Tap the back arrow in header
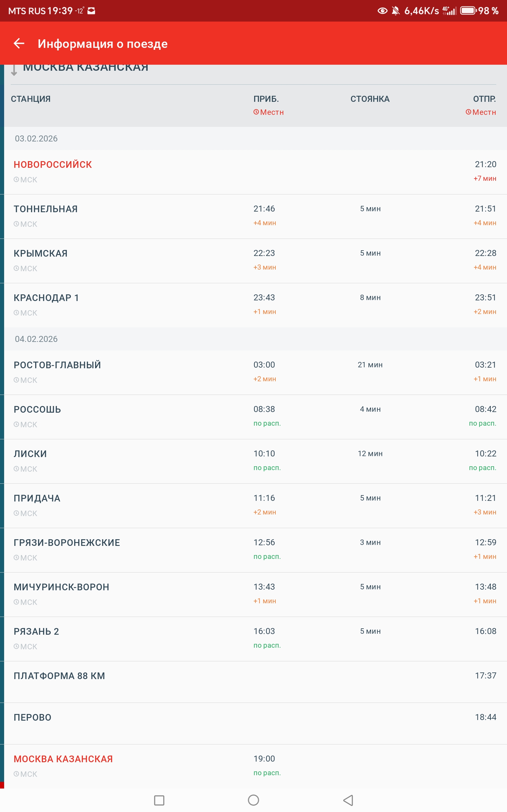The width and height of the screenshot is (507, 812). click(x=19, y=44)
